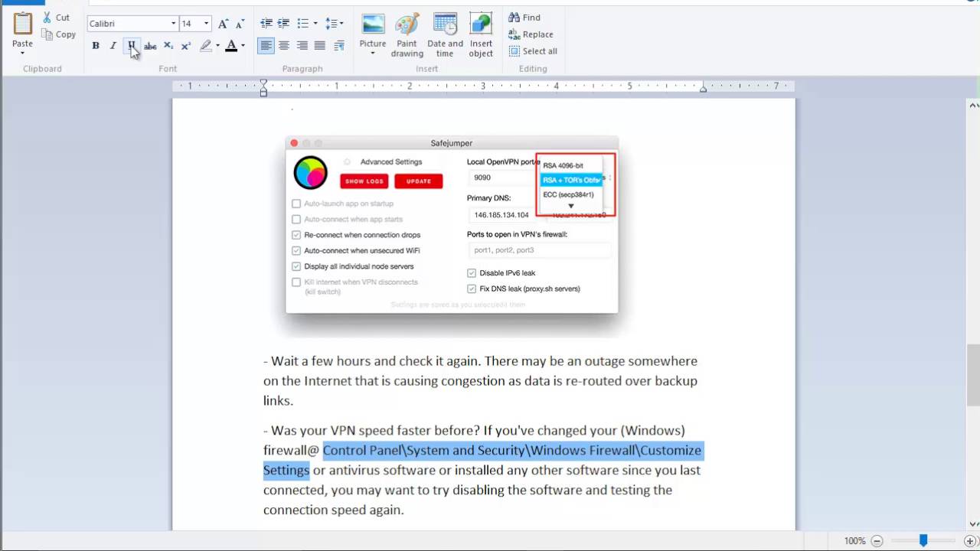Image resolution: width=980 pixels, height=551 pixels.
Task: Open Find in the Editing group
Action: 524,18
